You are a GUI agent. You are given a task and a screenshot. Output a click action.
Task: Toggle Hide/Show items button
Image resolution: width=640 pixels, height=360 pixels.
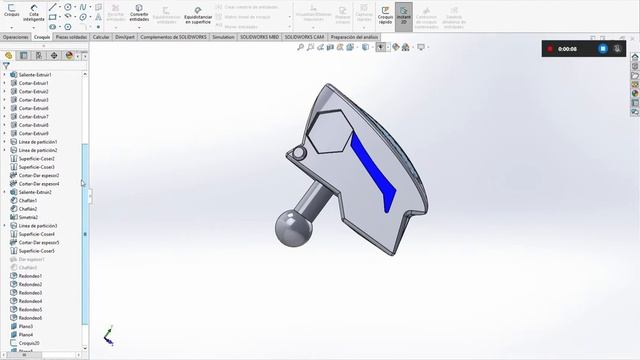380,47
